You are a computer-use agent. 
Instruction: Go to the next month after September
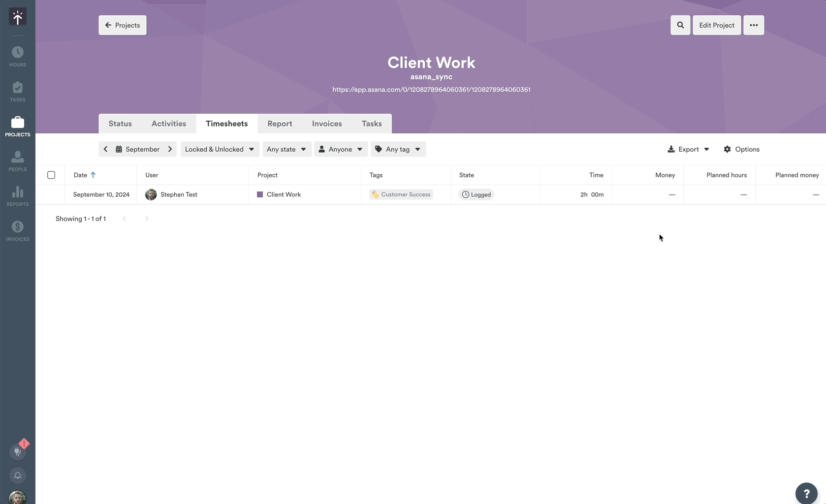(170, 149)
